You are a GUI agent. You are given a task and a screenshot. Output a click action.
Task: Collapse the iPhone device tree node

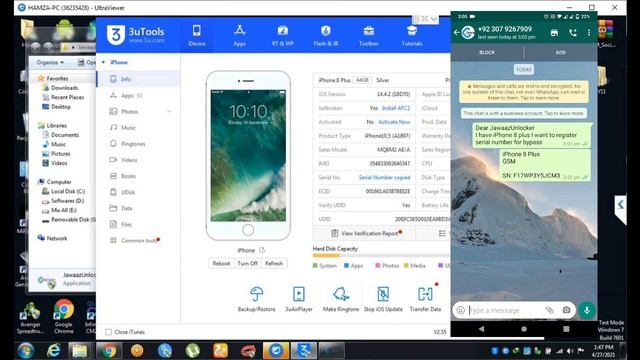104,62
